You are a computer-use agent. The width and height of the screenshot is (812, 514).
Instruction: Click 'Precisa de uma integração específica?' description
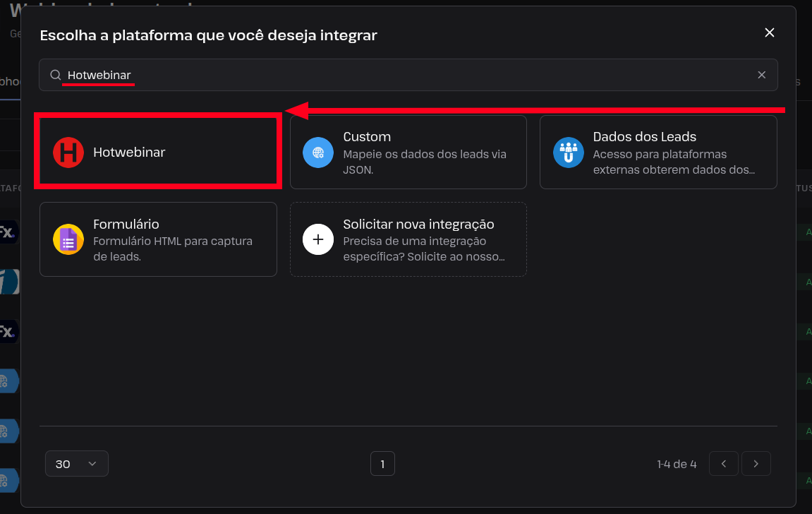(x=423, y=249)
